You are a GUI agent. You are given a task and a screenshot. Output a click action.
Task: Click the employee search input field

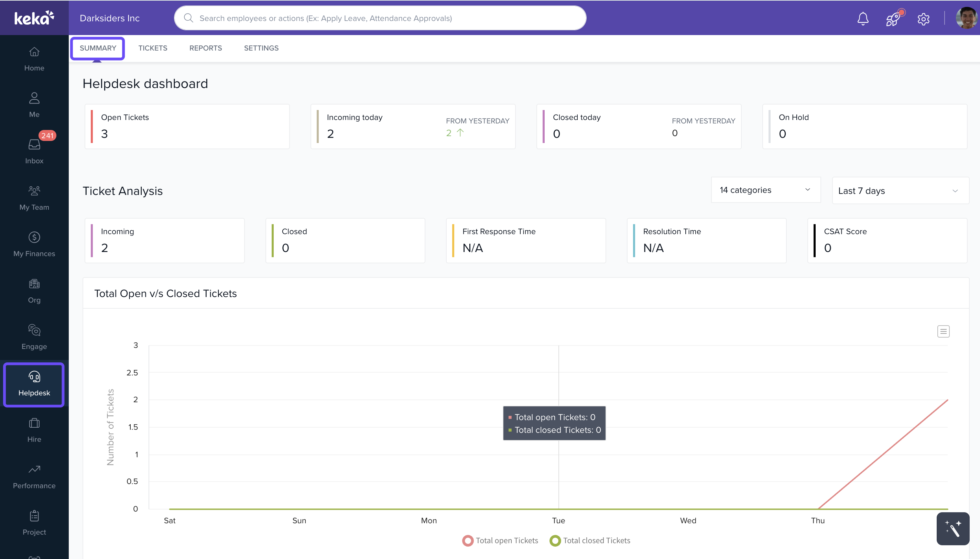point(380,18)
